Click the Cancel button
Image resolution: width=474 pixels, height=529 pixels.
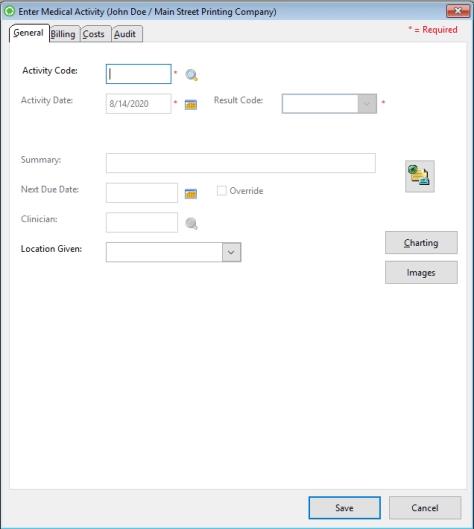(x=425, y=508)
